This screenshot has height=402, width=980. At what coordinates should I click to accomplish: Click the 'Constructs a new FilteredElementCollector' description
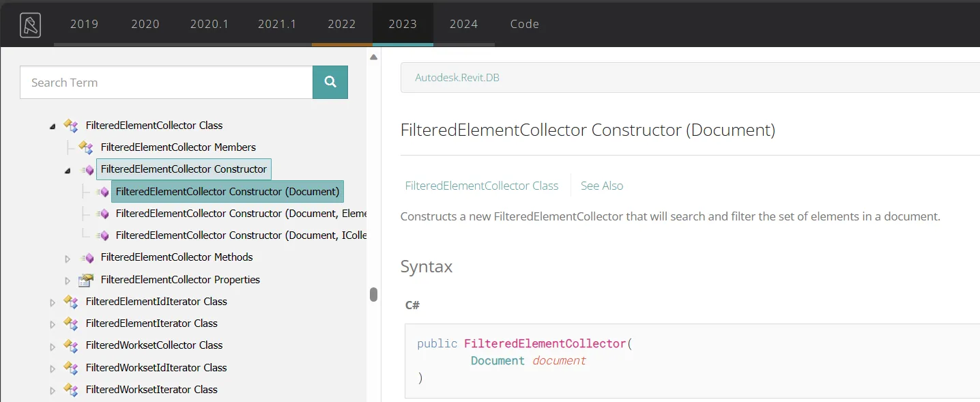[670, 216]
